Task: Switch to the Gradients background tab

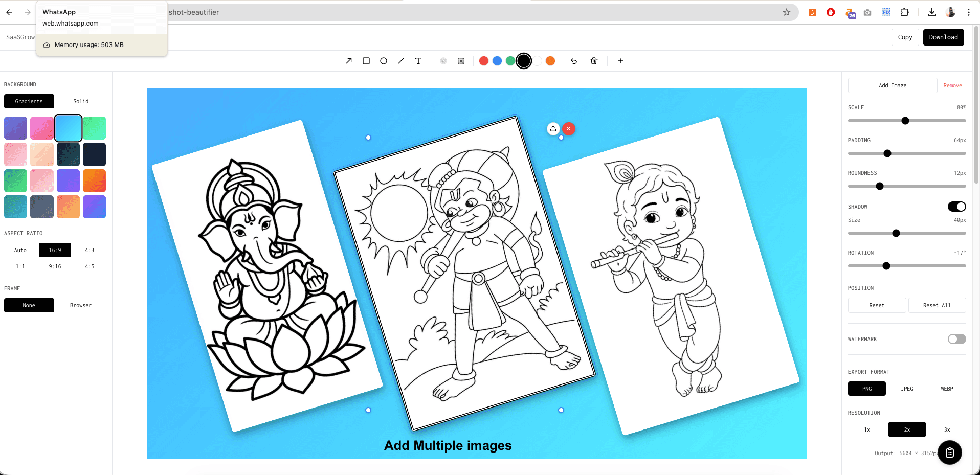Action: pyautogui.click(x=29, y=101)
